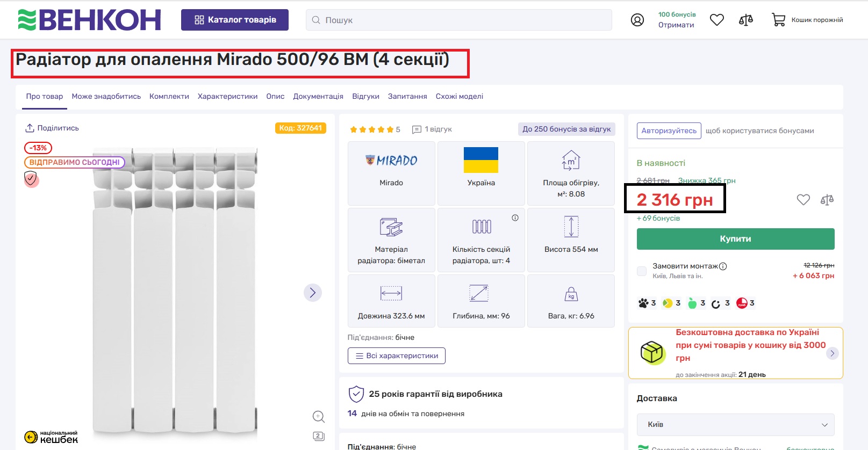Tick the Замовити монтаж checkbox
The height and width of the screenshot is (450, 868).
coord(642,271)
